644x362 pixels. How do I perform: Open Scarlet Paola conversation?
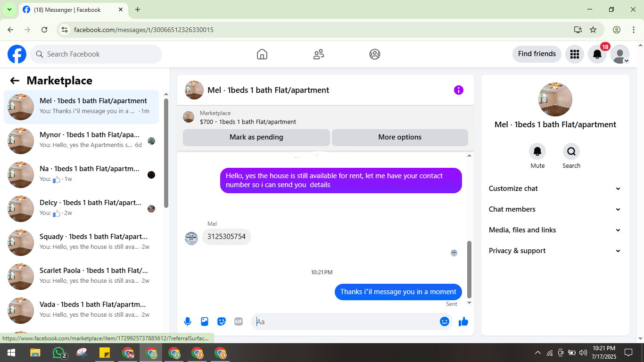click(81, 277)
